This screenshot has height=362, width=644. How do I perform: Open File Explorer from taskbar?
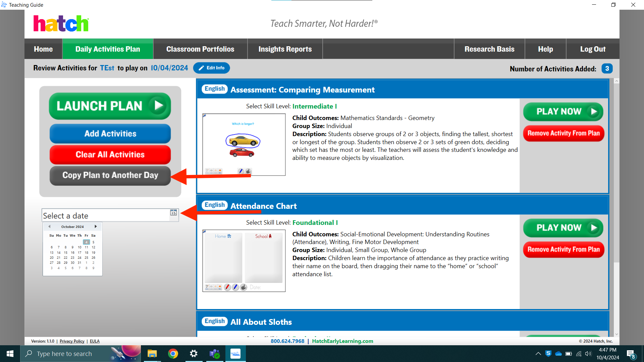click(x=152, y=354)
